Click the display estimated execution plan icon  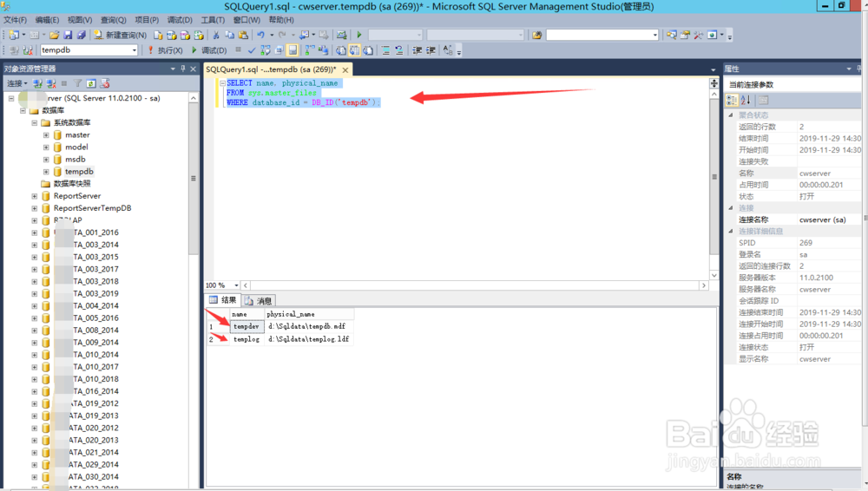(266, 50)
